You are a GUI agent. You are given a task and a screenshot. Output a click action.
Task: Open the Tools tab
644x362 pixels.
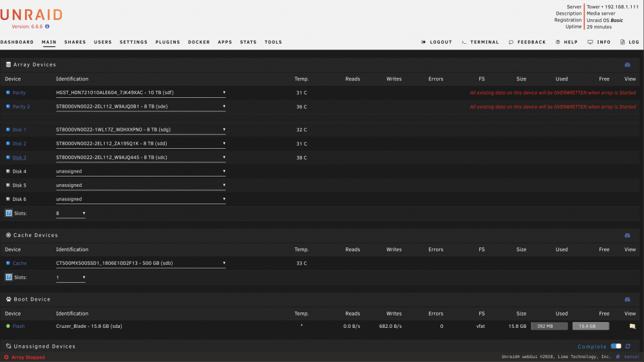click(x=273, y=42)
